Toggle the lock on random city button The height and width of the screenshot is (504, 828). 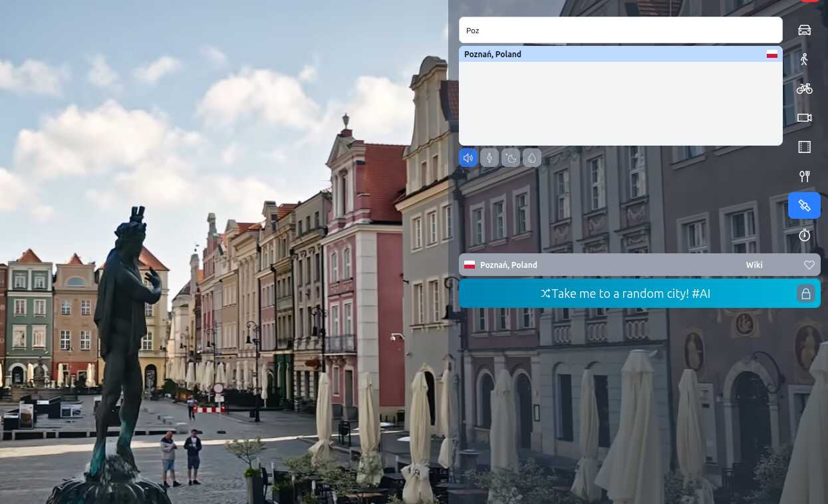click(805, 293)
